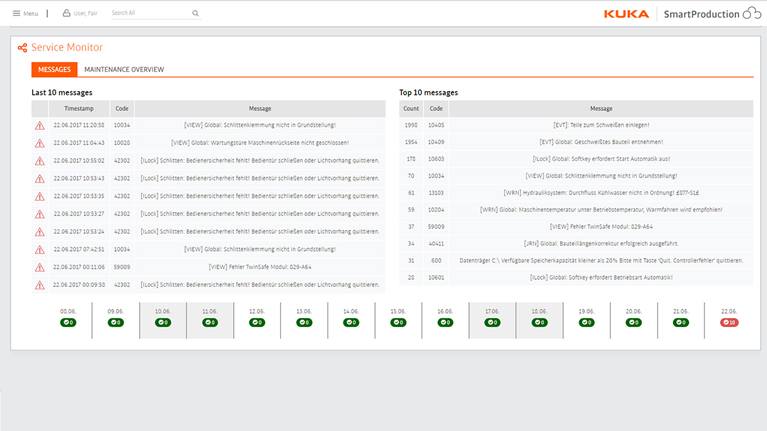Screen dimensions: 767x431
Task: Click the user profile icon
Action: [x=66, y=14]
